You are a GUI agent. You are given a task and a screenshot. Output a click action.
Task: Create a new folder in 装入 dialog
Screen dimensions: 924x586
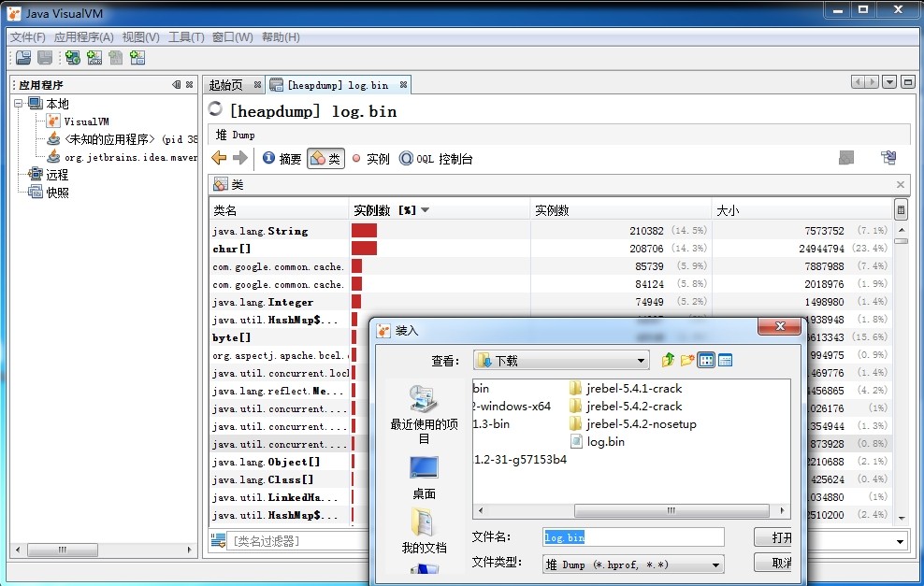pyautogui.click(x=686, y=360)
